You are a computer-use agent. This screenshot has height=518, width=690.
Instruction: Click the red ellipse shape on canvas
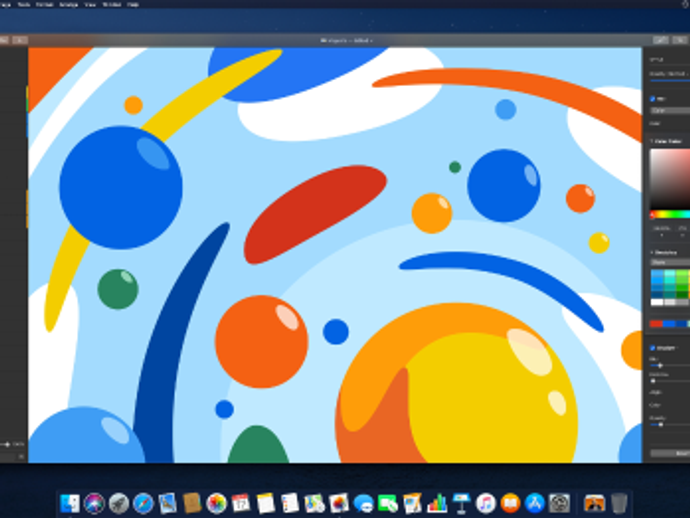315,214
